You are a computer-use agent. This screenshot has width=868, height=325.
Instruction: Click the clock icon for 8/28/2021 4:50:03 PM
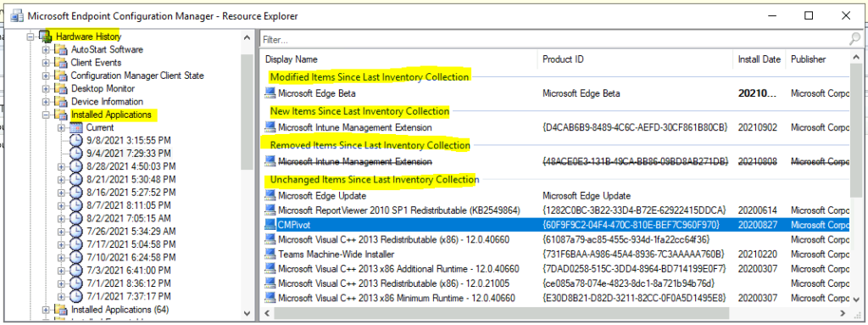point(76,166)
